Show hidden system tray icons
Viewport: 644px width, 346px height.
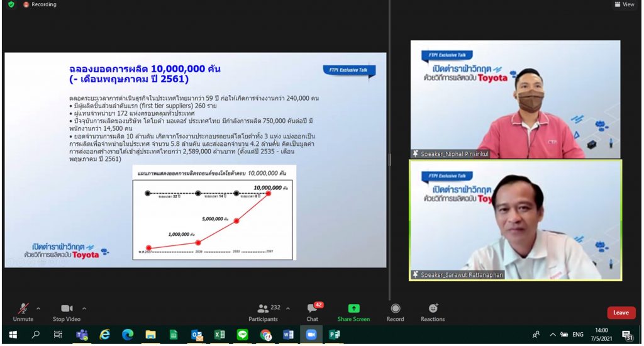tap(552, 335)
